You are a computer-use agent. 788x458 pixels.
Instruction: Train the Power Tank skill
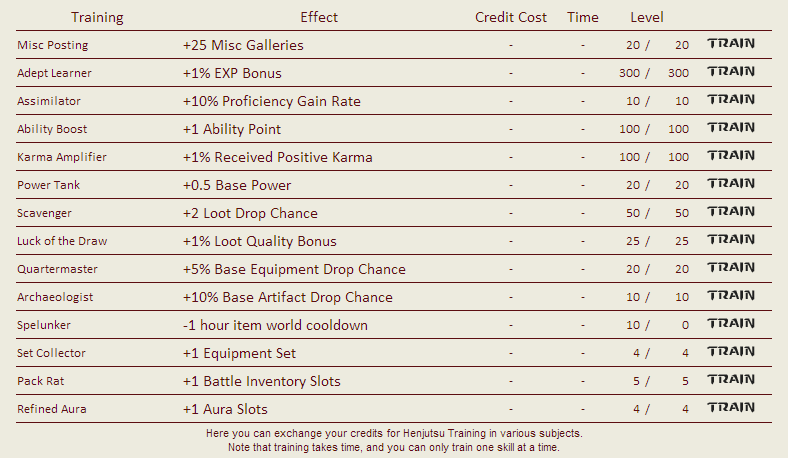pos(731,184)
